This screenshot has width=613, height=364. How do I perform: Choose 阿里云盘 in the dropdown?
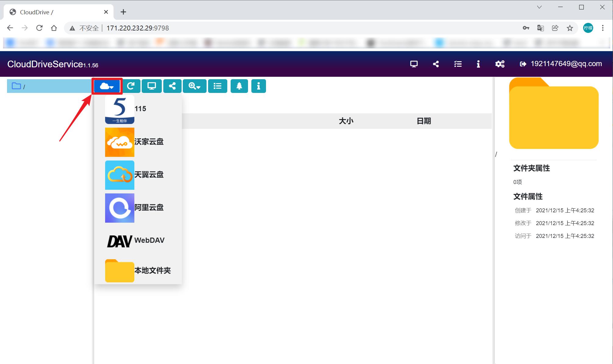(x=138, y=208)
